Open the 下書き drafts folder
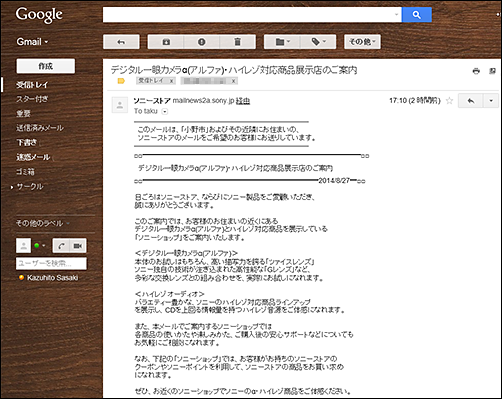 coord(27,143)
